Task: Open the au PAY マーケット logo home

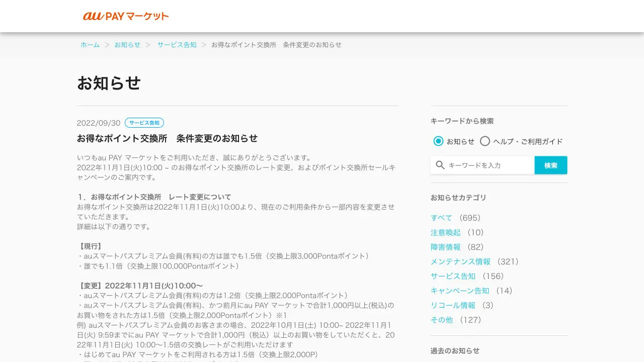Action: 126,16
